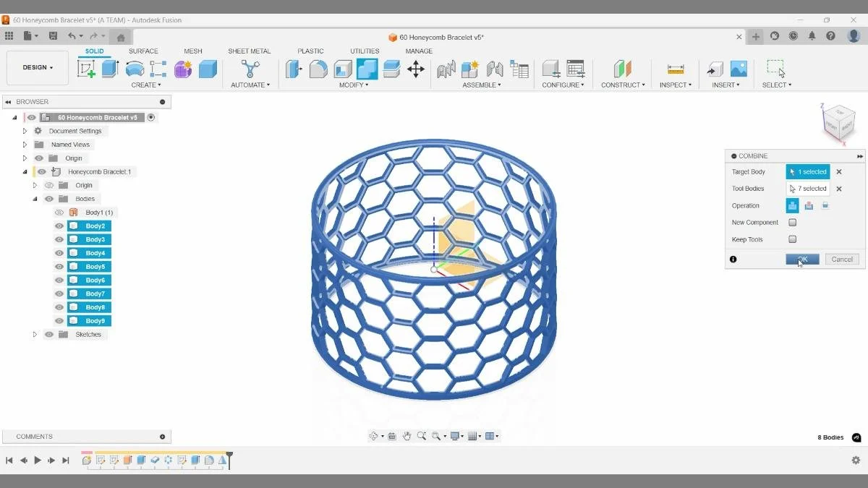Click the highlighted Combine tool icon
Screen dimensions: 868x488
click(x=367, y=69)
